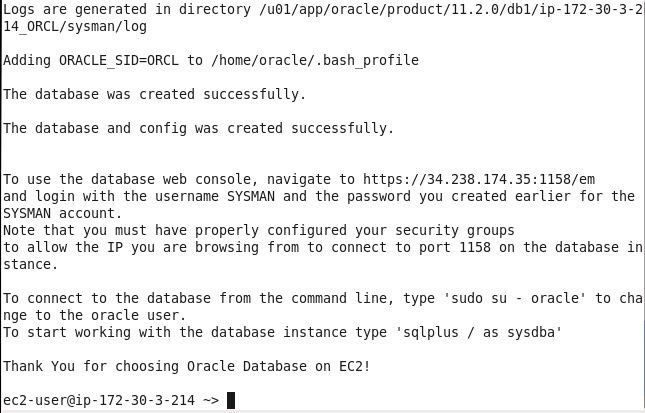645x413 pixels.
Task: Click the terminal cursor block at the prompt
Action: click(x=231, y=400)
